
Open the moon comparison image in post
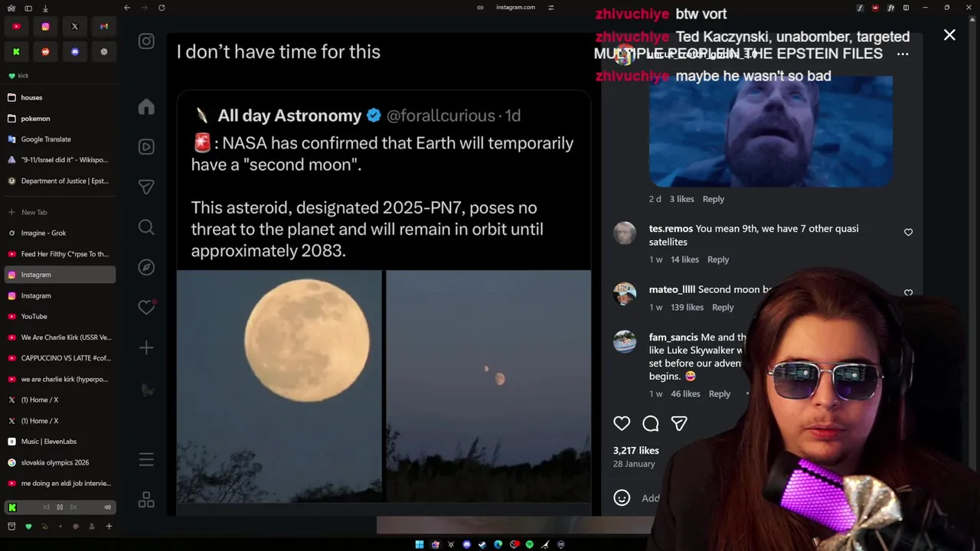click(x=384, y=386)
